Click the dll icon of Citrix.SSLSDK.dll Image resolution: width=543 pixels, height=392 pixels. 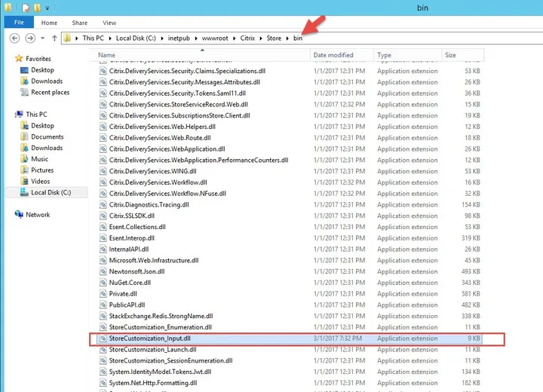click(x=103, y=216)
